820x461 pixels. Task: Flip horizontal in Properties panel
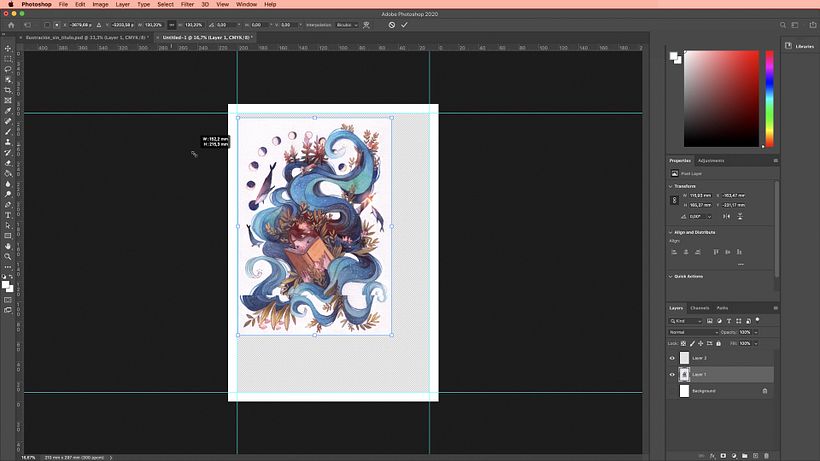727,216
